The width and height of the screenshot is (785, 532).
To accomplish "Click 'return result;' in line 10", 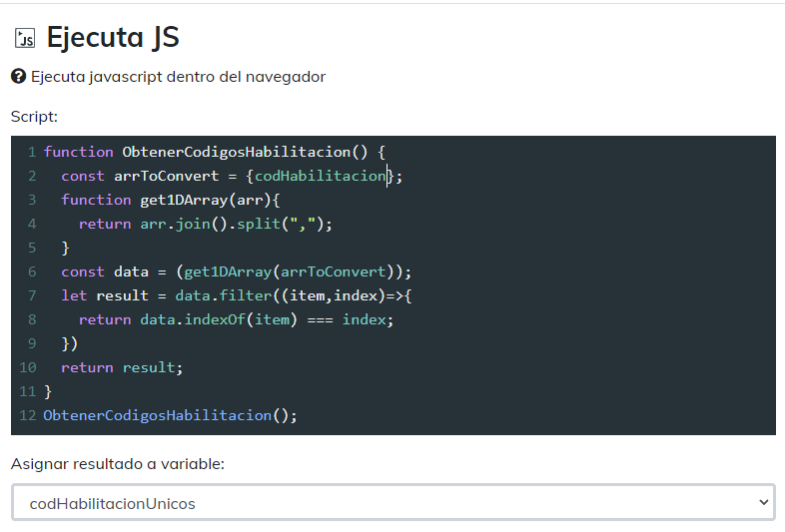I will pos(122,367).
